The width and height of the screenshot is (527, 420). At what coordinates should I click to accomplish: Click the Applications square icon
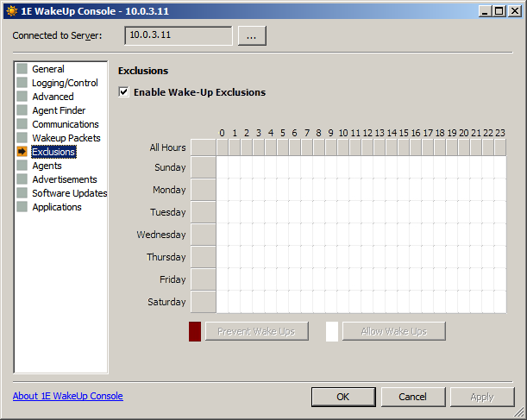pyautogui.click(x=22, y=207)
